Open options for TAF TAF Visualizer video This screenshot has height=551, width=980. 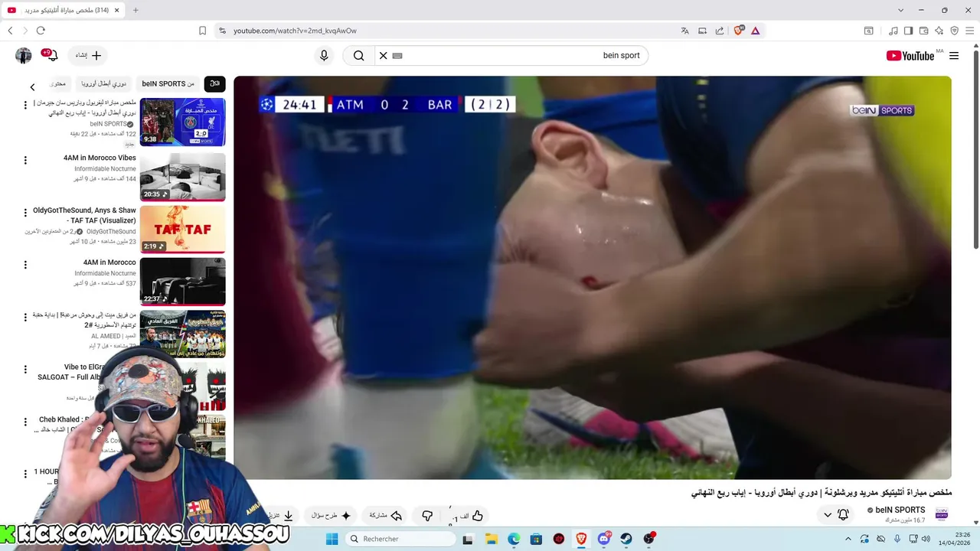click(x=25, y=213)
